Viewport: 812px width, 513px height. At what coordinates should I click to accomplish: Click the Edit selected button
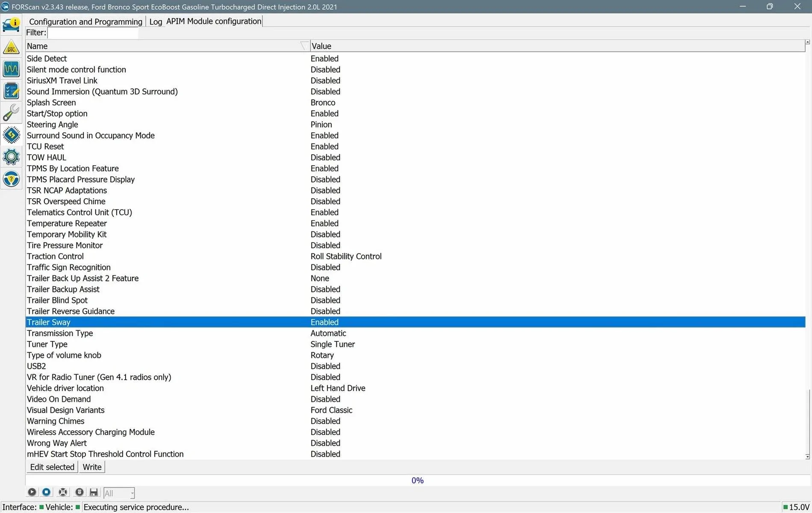pos(52,467)
